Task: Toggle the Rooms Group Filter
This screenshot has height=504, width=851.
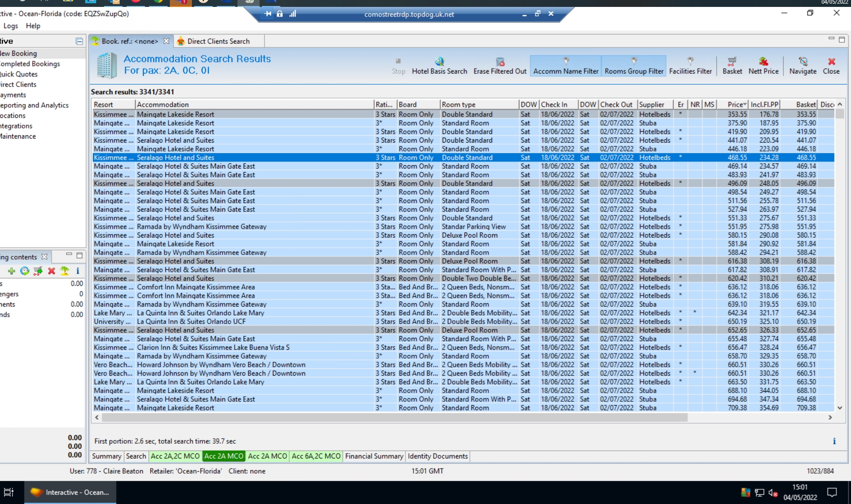Action: 634,66
